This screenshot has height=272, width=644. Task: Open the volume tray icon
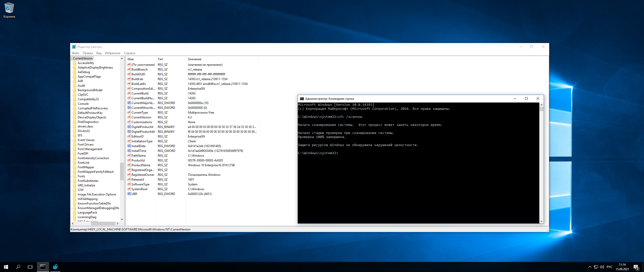coord(602,267)
